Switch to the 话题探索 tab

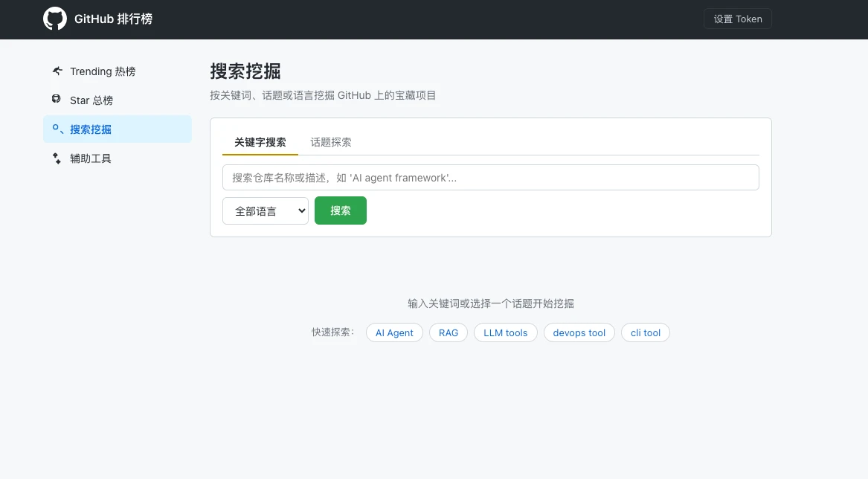(330, 142)
